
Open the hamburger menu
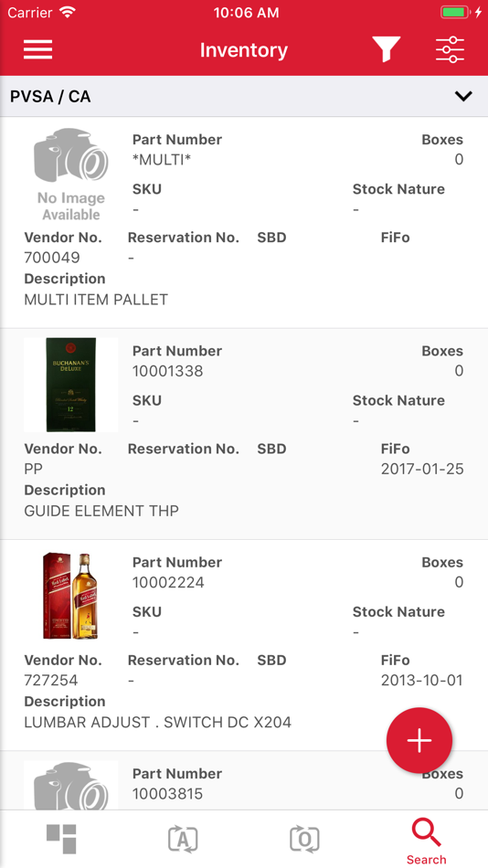point(37,50)
